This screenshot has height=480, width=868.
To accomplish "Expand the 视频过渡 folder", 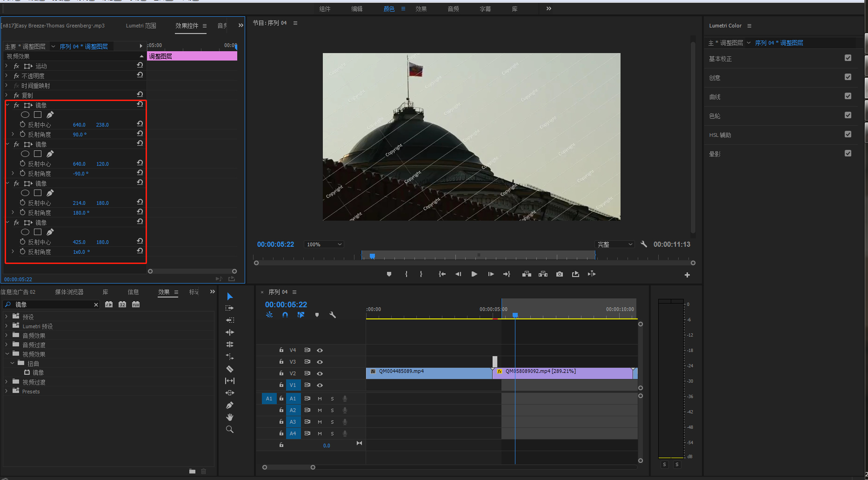I will tap(6, 382).
